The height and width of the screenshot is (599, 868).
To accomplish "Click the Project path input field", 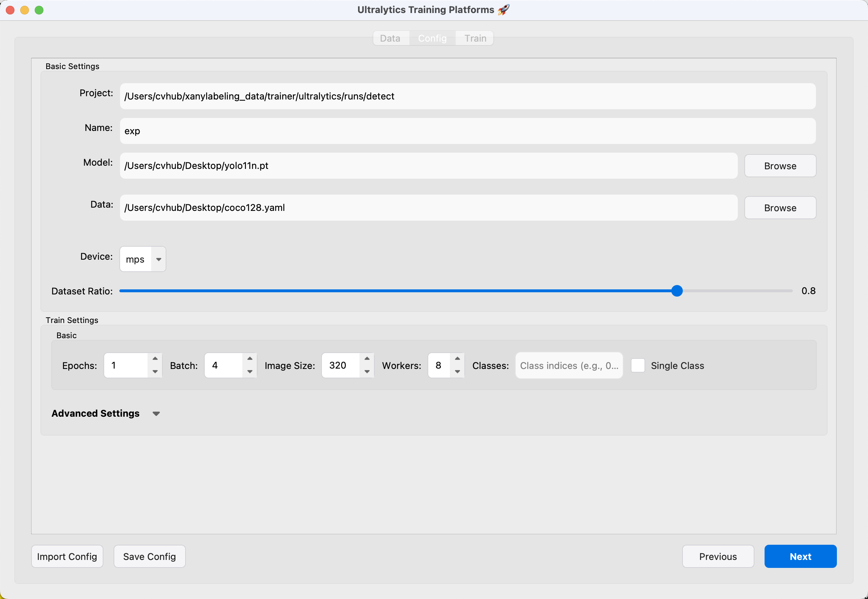I will pos(468,97).
